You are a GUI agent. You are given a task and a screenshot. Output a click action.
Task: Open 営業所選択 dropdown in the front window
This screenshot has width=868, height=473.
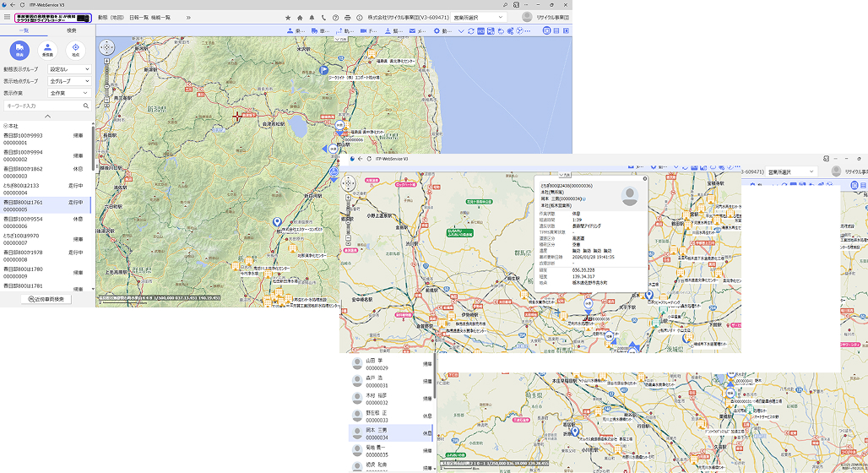click(791, 172)
